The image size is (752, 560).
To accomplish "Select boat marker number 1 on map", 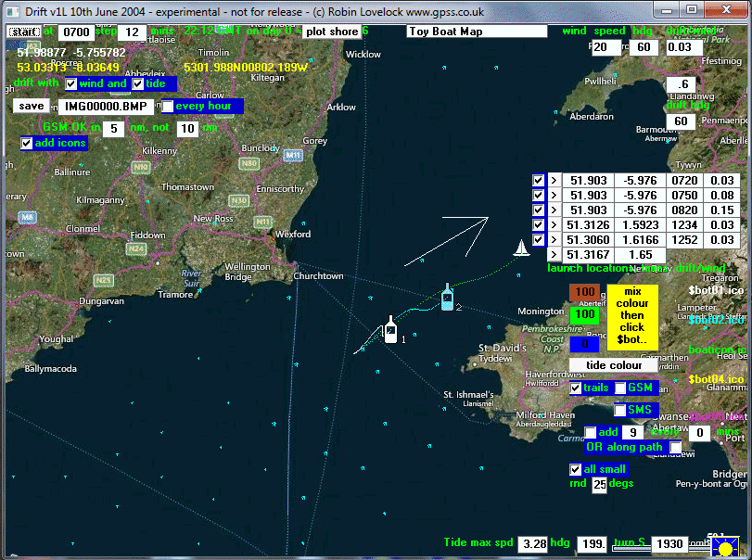I will coord(390,331).
